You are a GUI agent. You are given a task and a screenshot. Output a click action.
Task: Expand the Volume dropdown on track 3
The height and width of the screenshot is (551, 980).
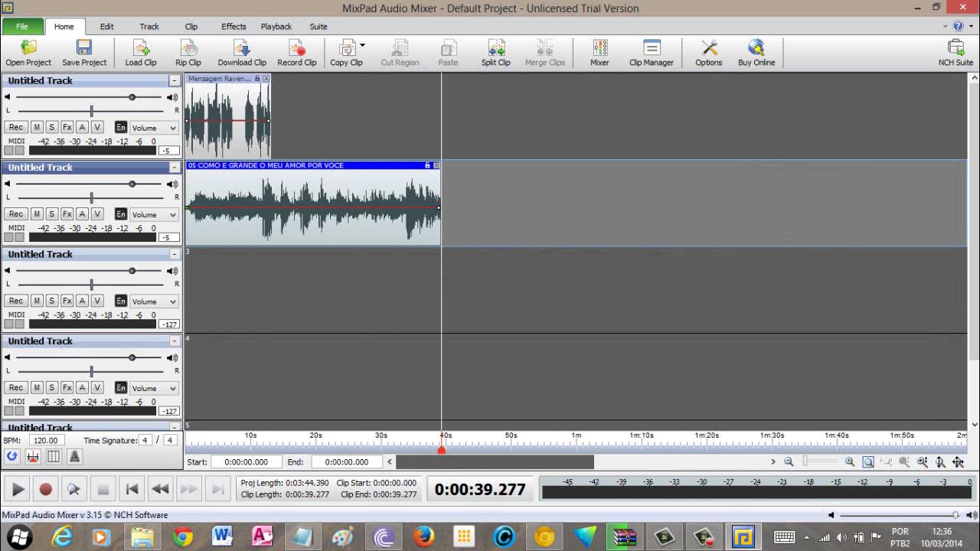[x=154, y=302]
